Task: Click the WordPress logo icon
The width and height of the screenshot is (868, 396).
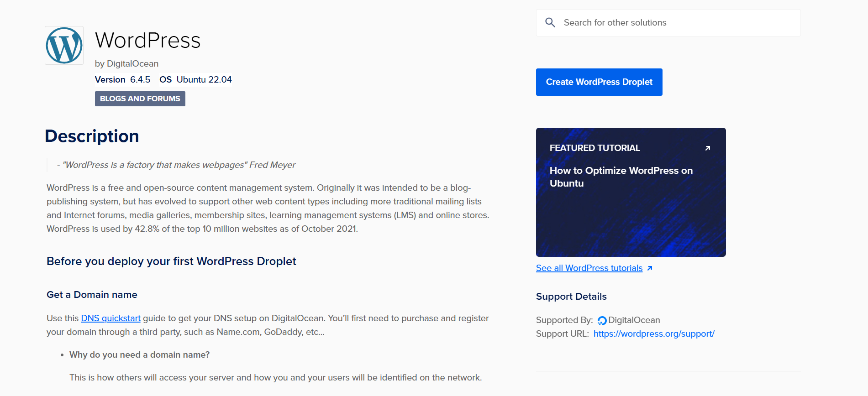Action: 64,45
